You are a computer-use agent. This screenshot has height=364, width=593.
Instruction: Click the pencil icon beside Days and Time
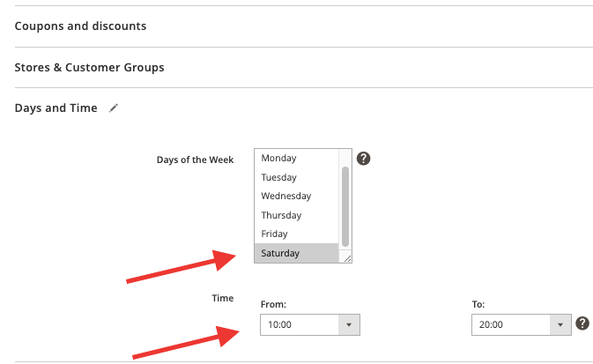click(x=114, y=108)
